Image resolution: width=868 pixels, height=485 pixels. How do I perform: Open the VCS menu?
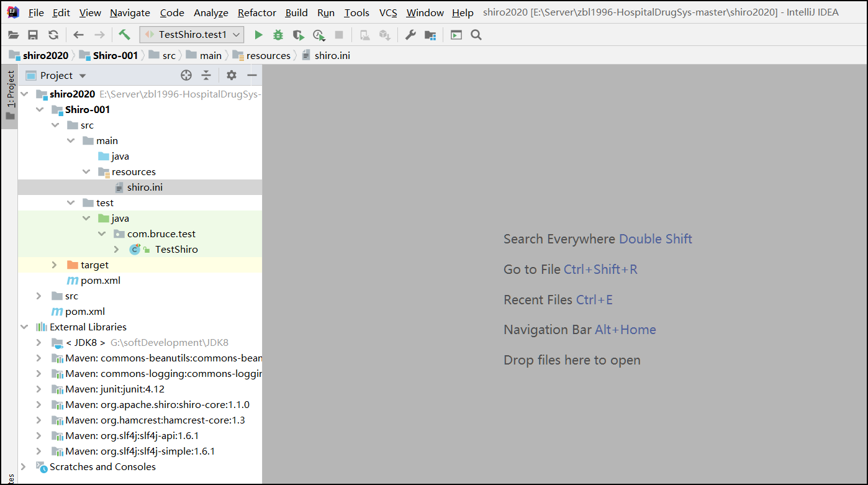pyautogui.click(x=388, y=12)
